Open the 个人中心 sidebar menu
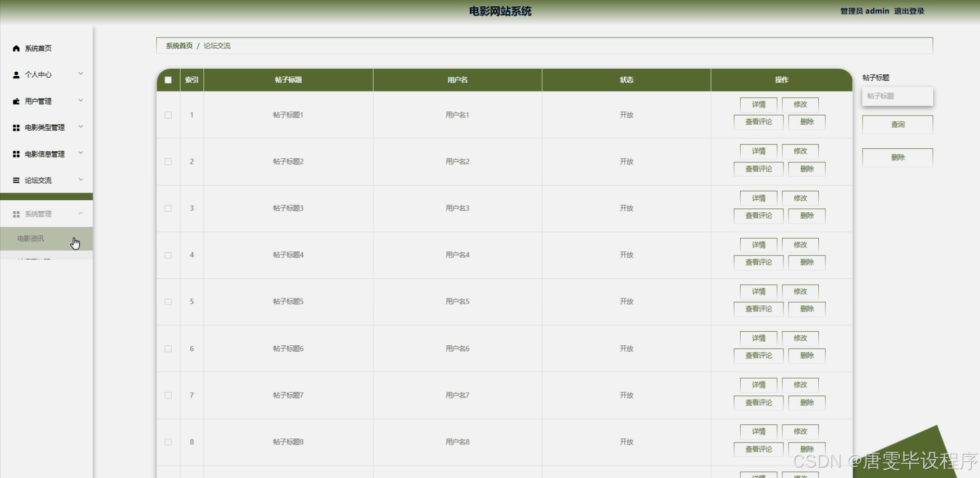Image resolution: width=980 pixels, height=478 pixels. tap(46, 75)
